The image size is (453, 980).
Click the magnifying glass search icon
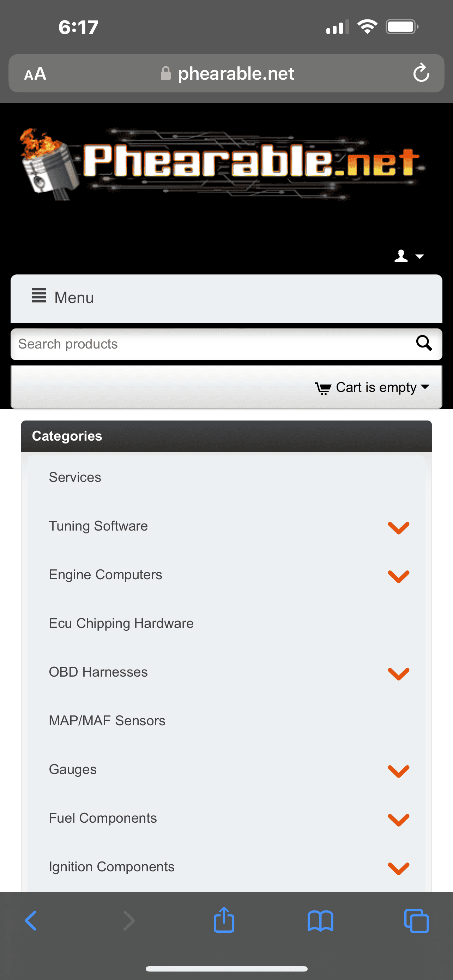click(x=424, y=343)
